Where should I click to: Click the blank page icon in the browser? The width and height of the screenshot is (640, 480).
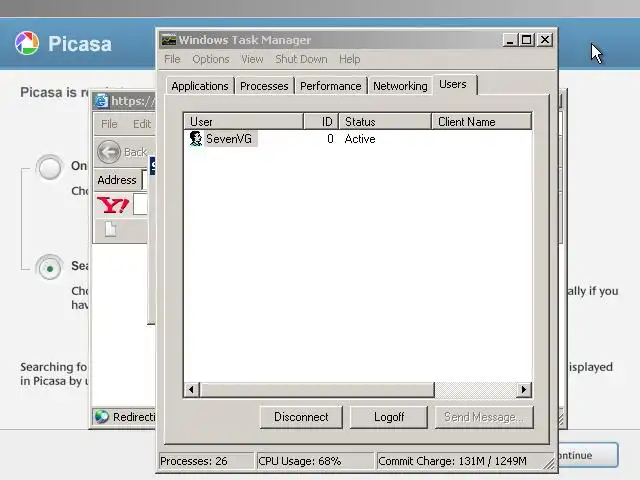(x=110, y=229)
